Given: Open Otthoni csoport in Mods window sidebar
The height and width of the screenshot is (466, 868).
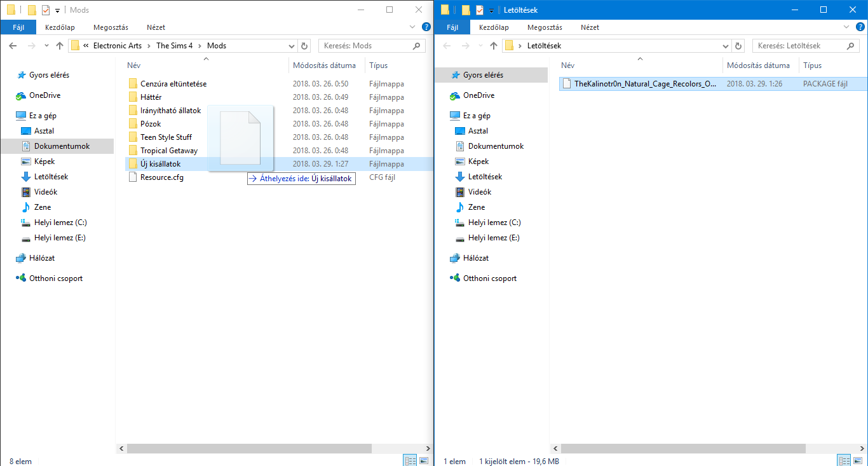Looking at the screenshot, I should (56, 278).
